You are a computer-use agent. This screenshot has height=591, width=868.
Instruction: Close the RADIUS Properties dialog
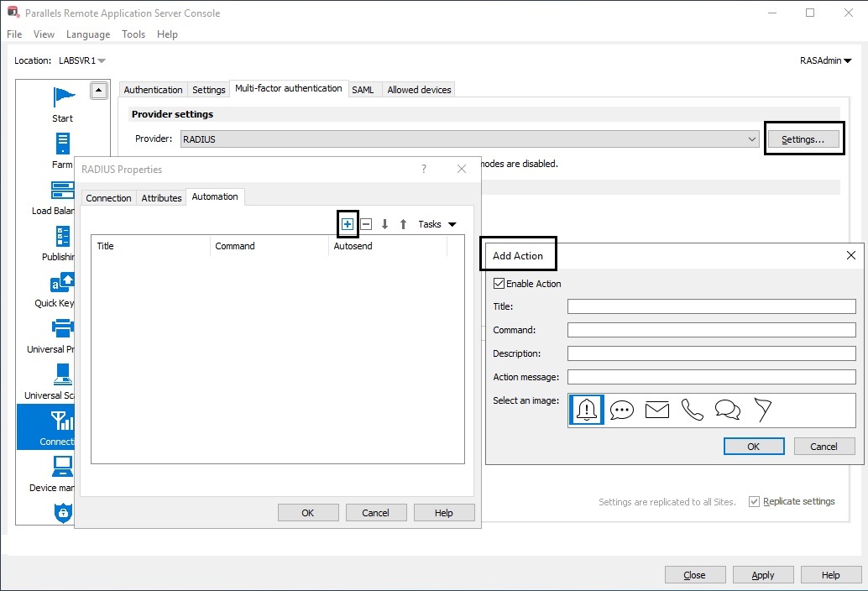pyautogui.click(x=462, y=169)
